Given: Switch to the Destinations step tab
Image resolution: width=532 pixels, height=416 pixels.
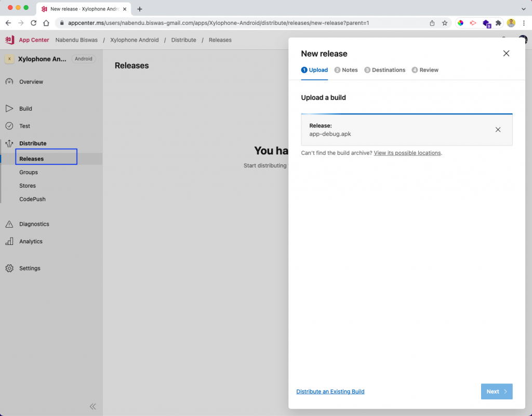Looking at the screenshot, I should pyautogui.click(x=385, y=70).
